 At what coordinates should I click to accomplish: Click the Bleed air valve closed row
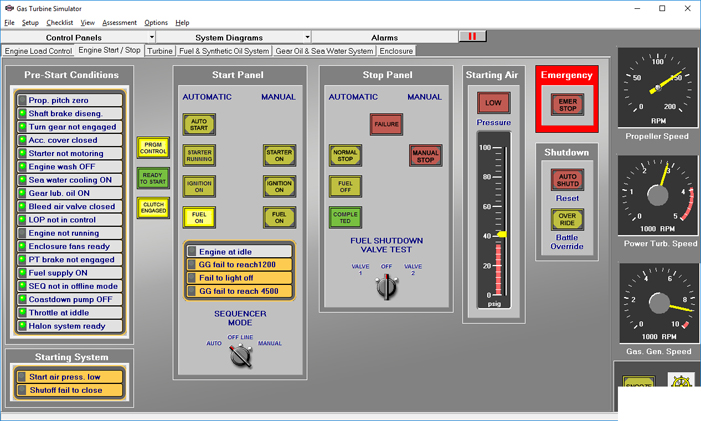coord(69,206)
